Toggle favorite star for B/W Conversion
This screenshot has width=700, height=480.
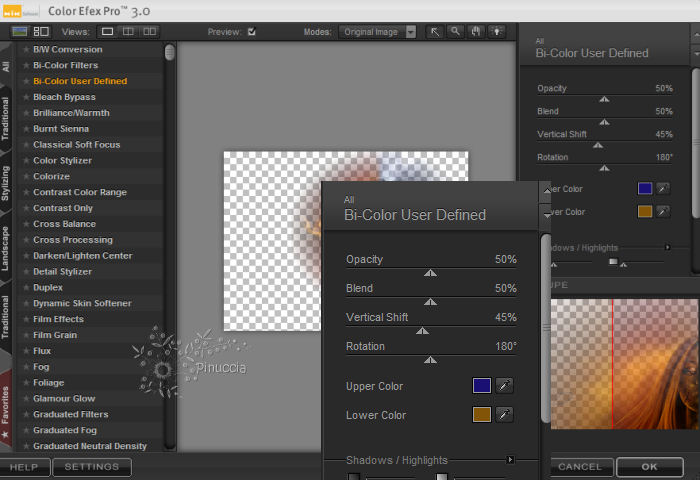point(26,50)
